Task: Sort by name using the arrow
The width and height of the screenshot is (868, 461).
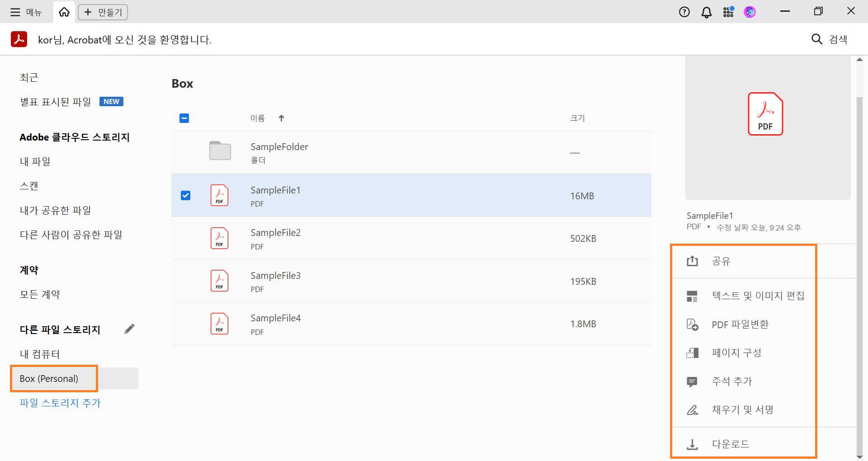Action: 281,118
